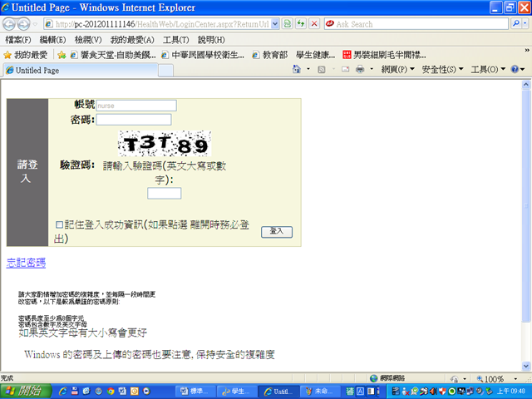
Task: Open the 工具(T) menu in menu bar
Action: coord(176,40)
